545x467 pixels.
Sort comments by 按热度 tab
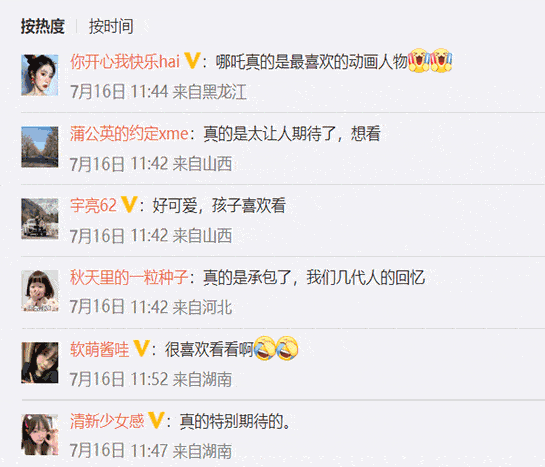[43, 26]
